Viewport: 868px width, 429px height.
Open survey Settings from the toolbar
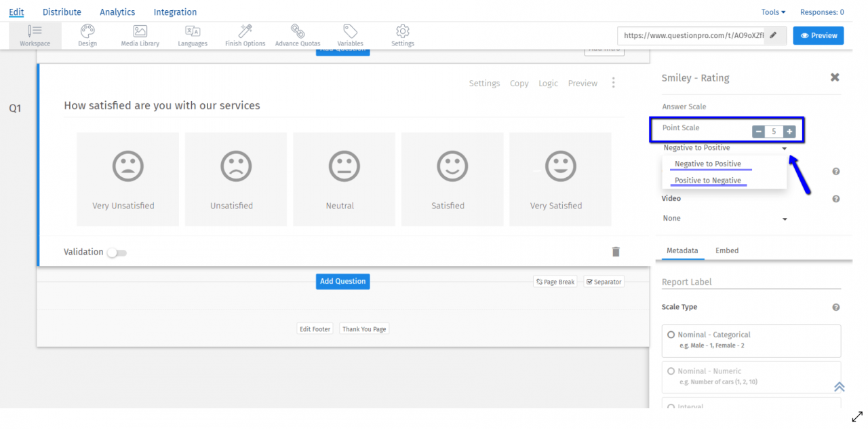click(x=402, y=35)
